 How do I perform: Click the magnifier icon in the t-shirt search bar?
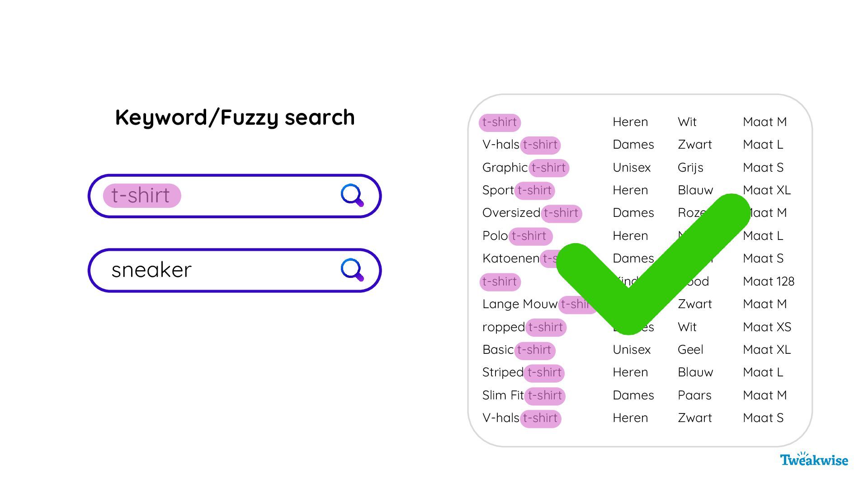352,195
